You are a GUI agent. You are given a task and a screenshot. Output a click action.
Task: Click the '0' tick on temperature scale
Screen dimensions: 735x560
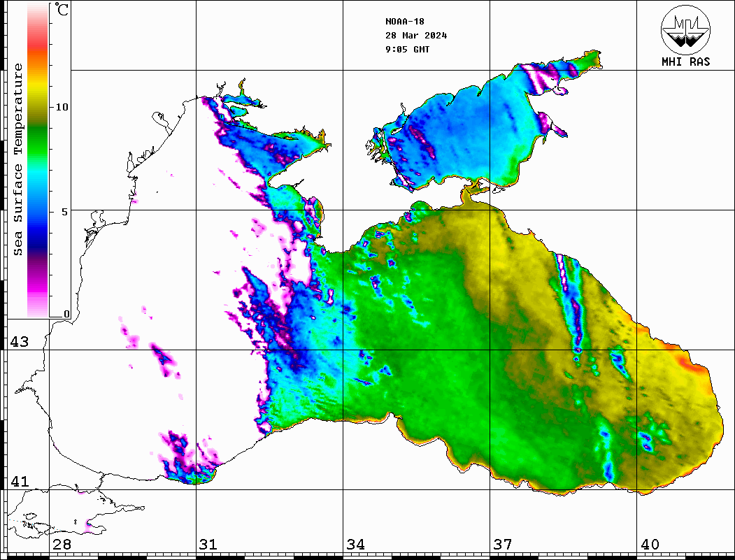(x=66, y=314)
